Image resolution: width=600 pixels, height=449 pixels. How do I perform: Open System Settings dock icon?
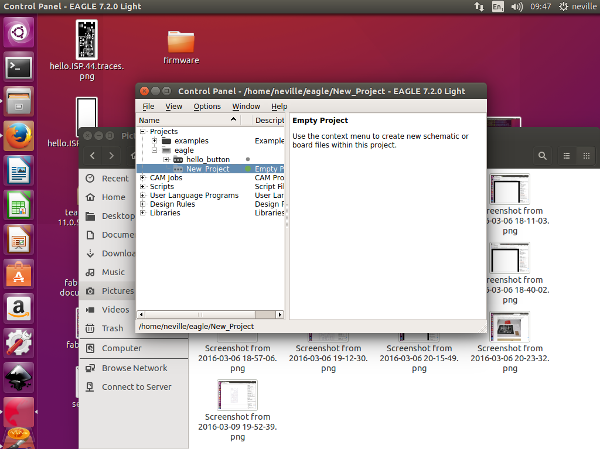(18, 343)
